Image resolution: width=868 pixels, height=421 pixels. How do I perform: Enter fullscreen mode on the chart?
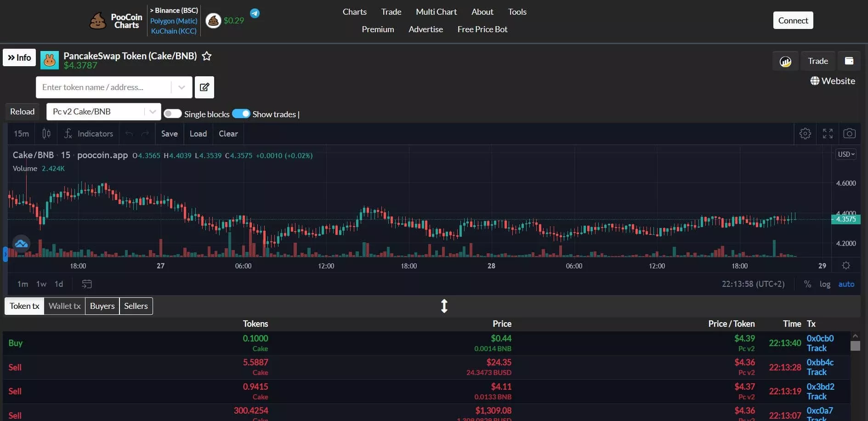(x=828, y=133)
